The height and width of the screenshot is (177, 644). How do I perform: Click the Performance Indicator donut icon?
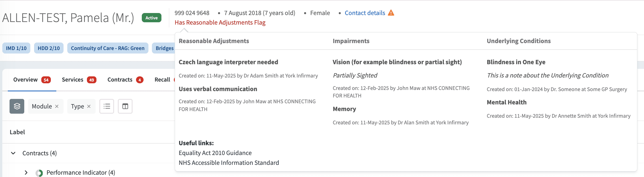tap(39, 173)
